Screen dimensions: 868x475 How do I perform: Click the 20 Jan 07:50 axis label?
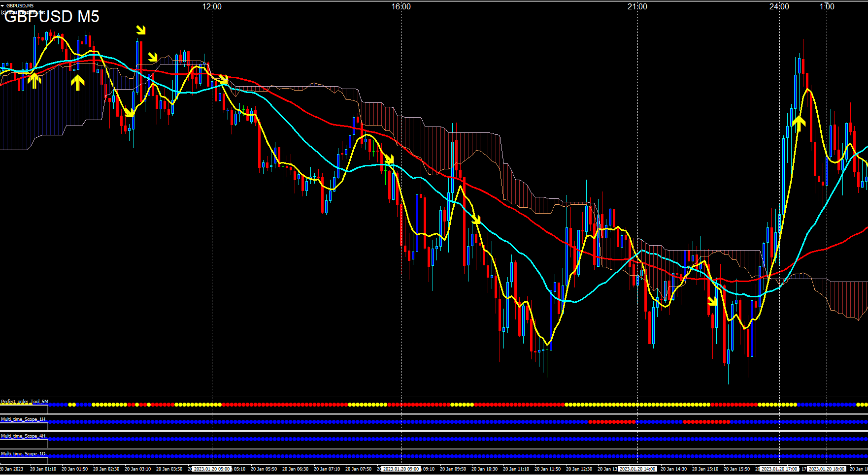[x=359, y=469]
